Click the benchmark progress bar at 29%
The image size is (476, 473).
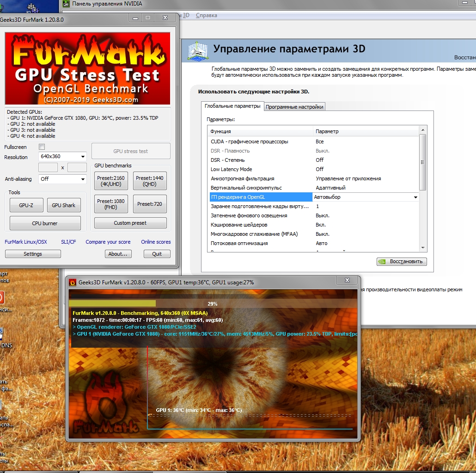(213, 303)
